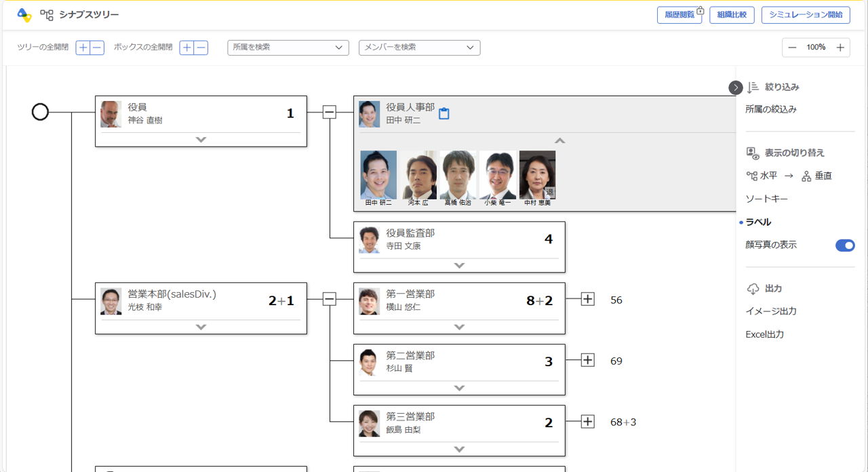The height and width of the screenshot is (472, 868).
Task: Collapse the 役員 branch minus box
Action: tap(330, 112)
